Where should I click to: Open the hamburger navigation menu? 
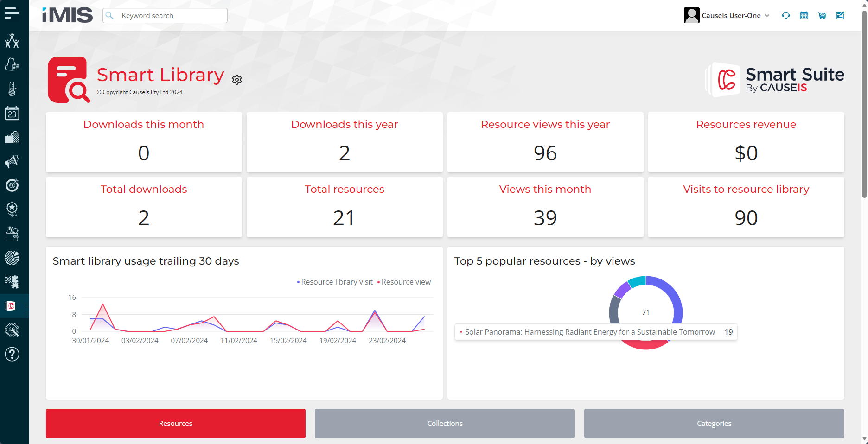click(12, 13)
